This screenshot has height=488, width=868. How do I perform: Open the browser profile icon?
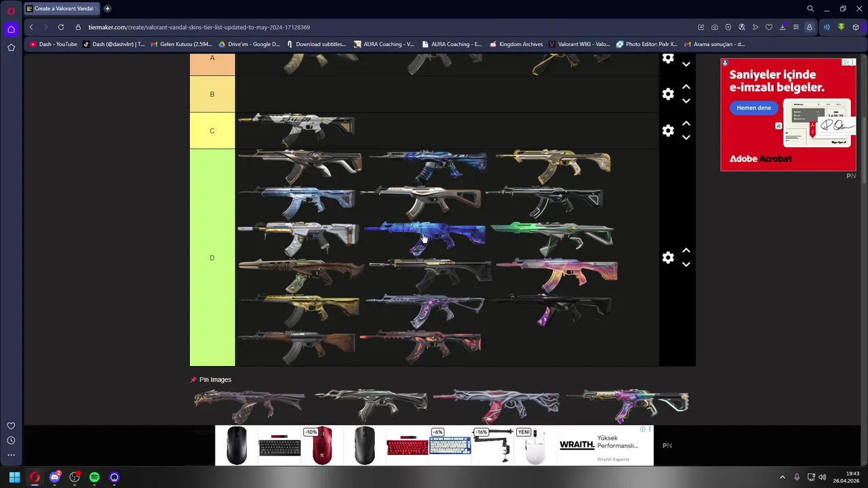click(x=810, y=27)
